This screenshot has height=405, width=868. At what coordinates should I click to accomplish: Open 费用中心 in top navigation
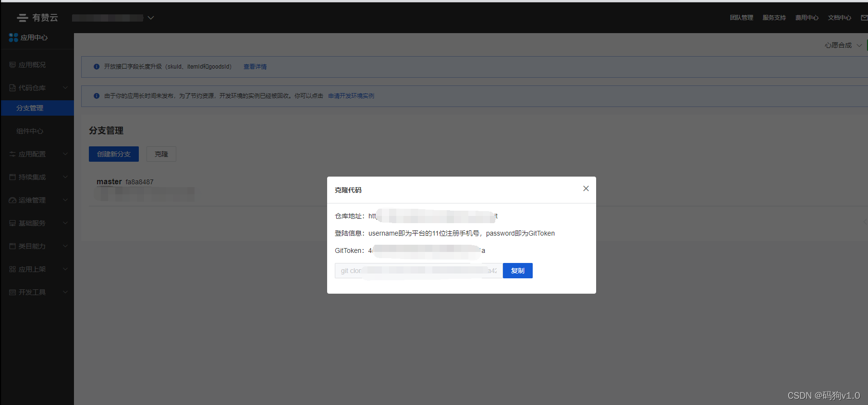807,18
